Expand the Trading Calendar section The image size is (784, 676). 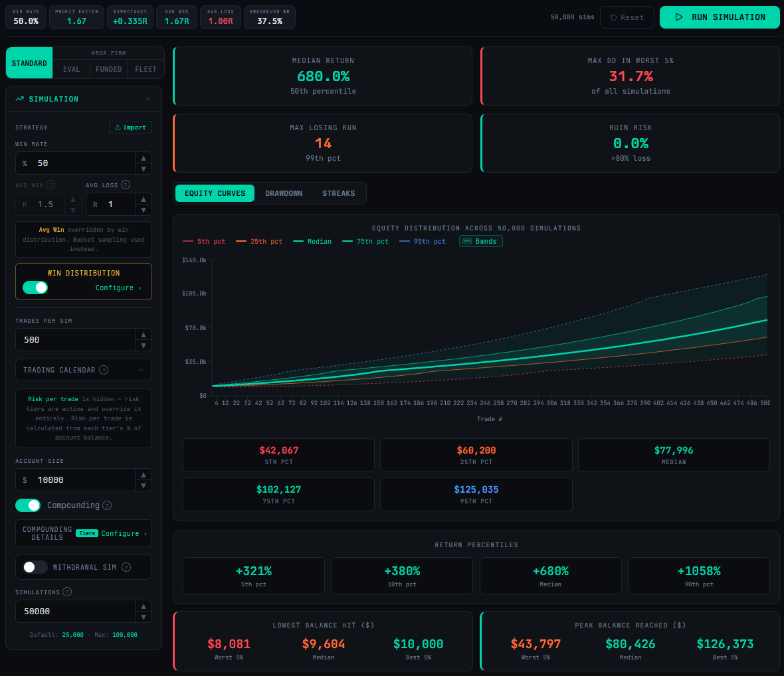point(84,371)
